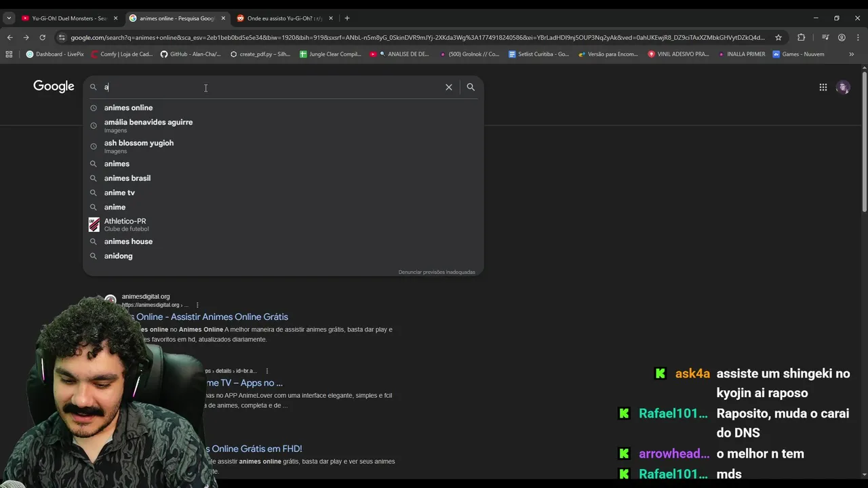The image size is (868, 488).
Task: Open the apps grid in bookmarks bar
Action: click(9, 54)
